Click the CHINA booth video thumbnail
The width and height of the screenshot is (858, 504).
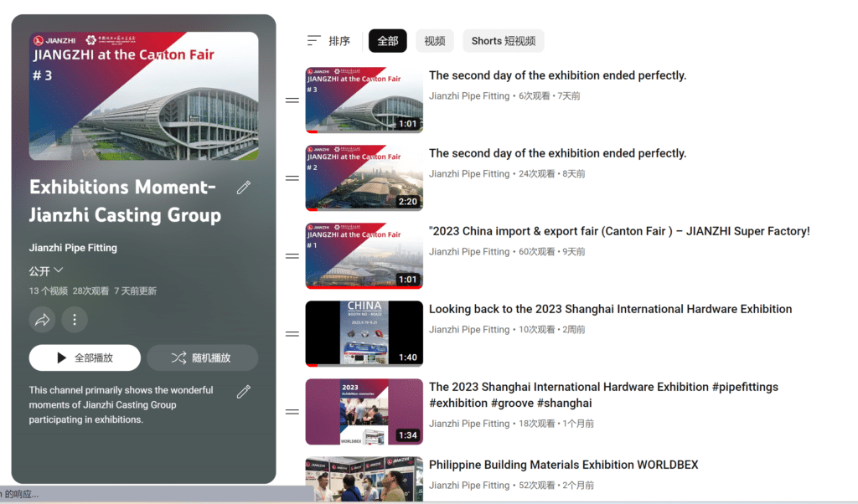click(364, 334)
